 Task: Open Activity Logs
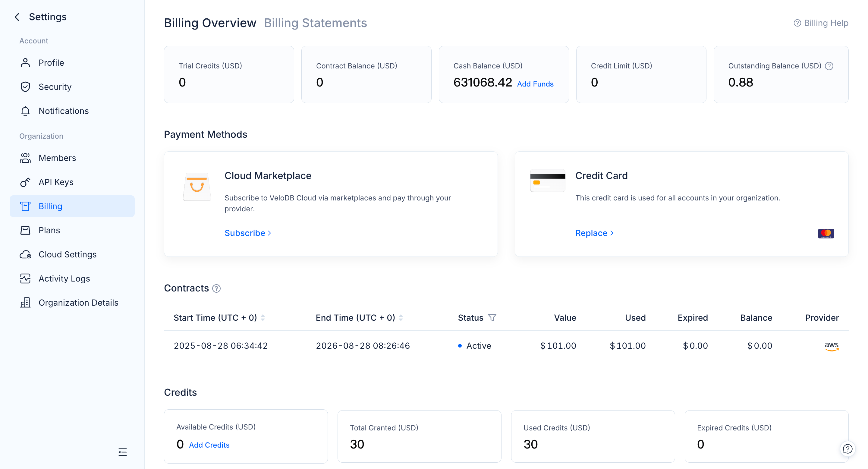click(x=72, y=279)
